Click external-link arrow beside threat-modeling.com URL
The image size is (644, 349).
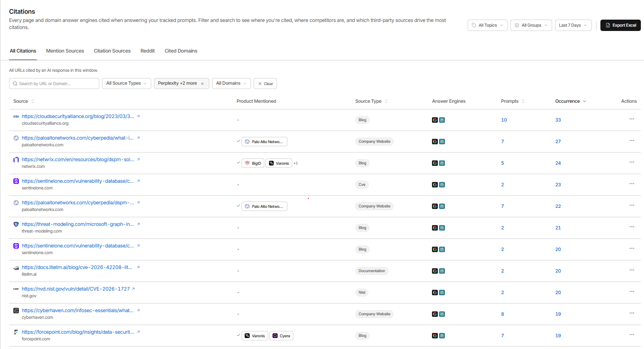pyautogui.click(x=138, y=224)
